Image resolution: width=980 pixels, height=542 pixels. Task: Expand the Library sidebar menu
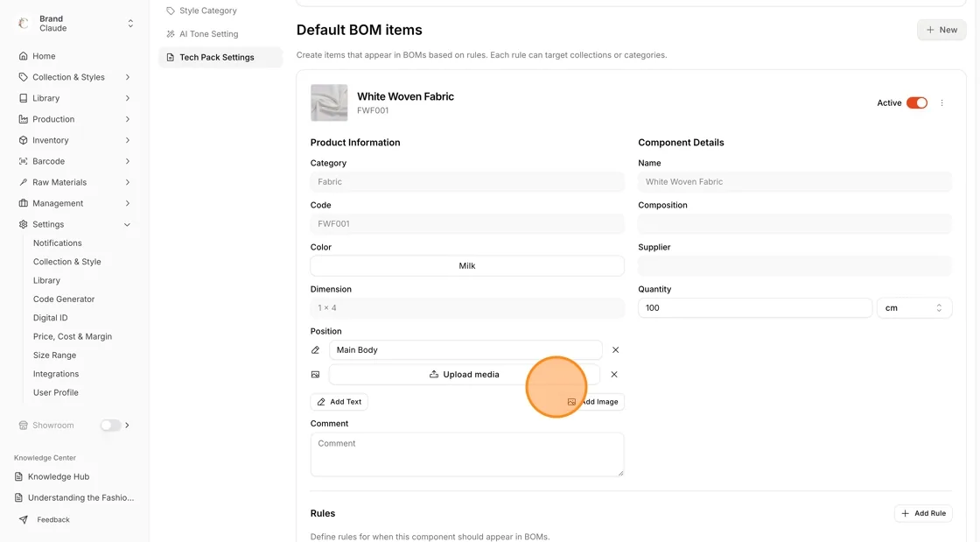point(128,98)
